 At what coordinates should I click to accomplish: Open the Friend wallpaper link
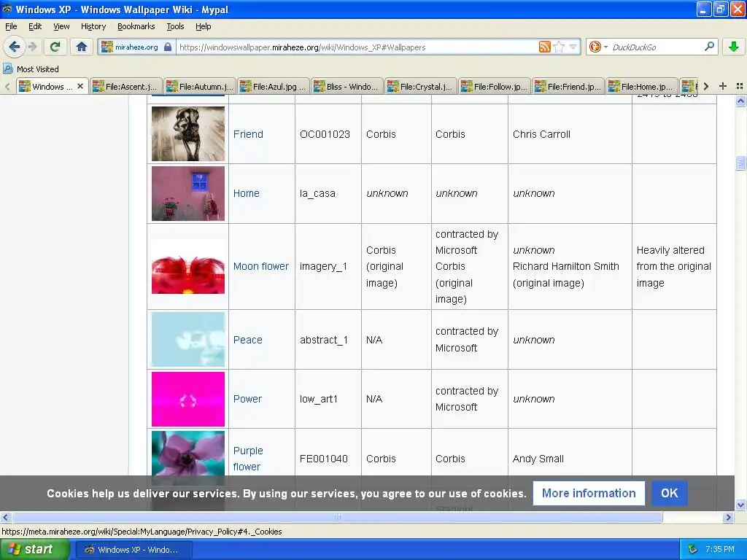[x=248, y=134]
